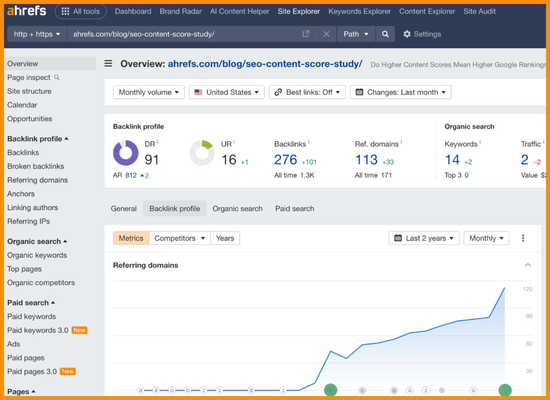This screenshot has width=550, height=400.
Task: Open the overview URL link in title
Action: coord(265,64)
